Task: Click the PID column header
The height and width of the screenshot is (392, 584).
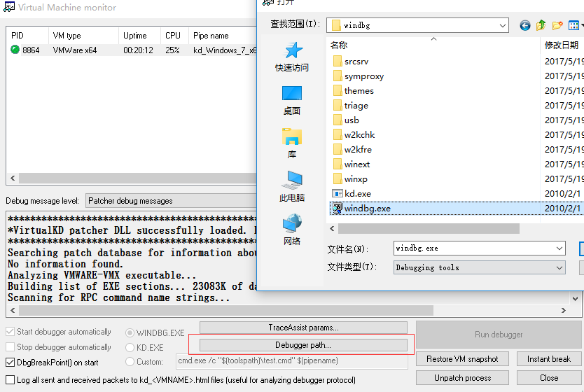Action: (x=27, y=36)
